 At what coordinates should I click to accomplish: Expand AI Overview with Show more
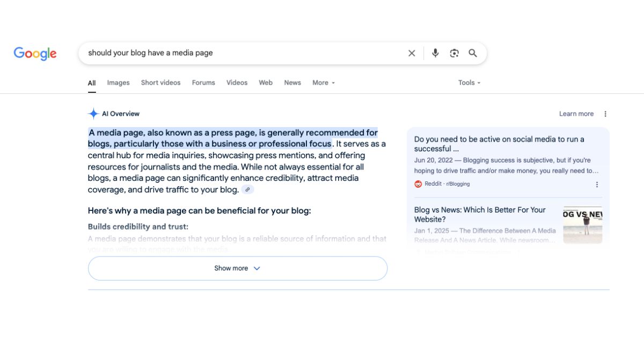pyautogui.click(x=237, y=268)
